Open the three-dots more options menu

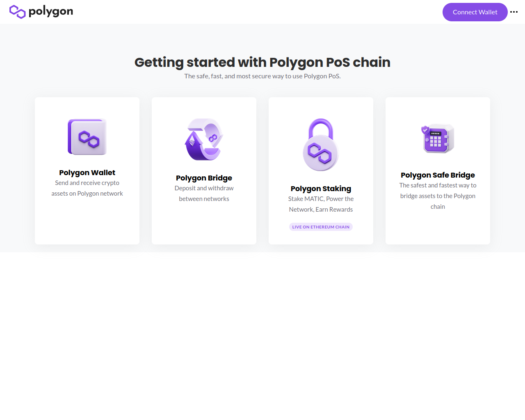coord(514,12)
